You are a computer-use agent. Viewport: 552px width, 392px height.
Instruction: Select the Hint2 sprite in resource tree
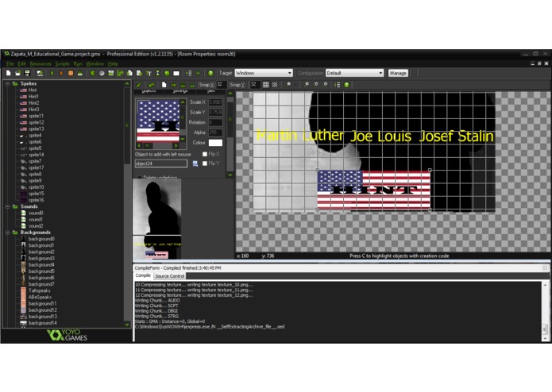[x=34, y=103]
